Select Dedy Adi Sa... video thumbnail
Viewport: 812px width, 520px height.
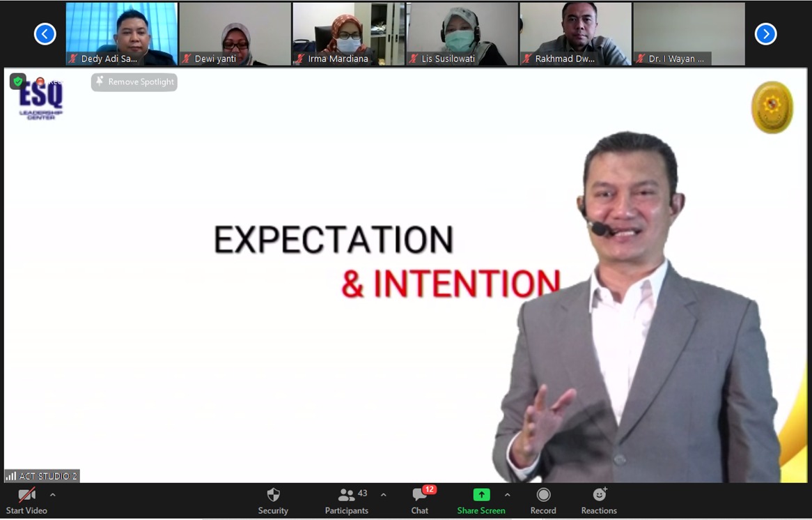122,33
